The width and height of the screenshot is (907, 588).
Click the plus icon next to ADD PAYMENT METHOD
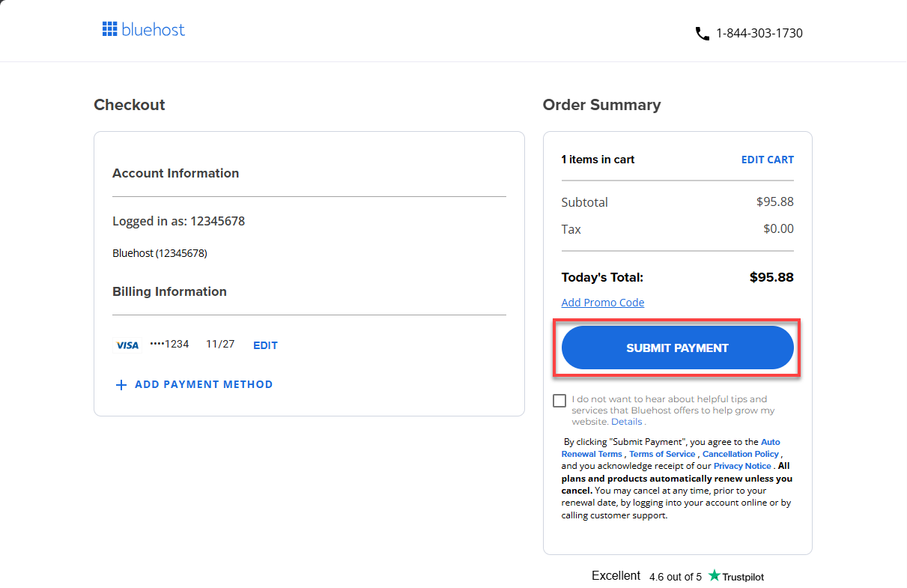click(x=121, y=384)
